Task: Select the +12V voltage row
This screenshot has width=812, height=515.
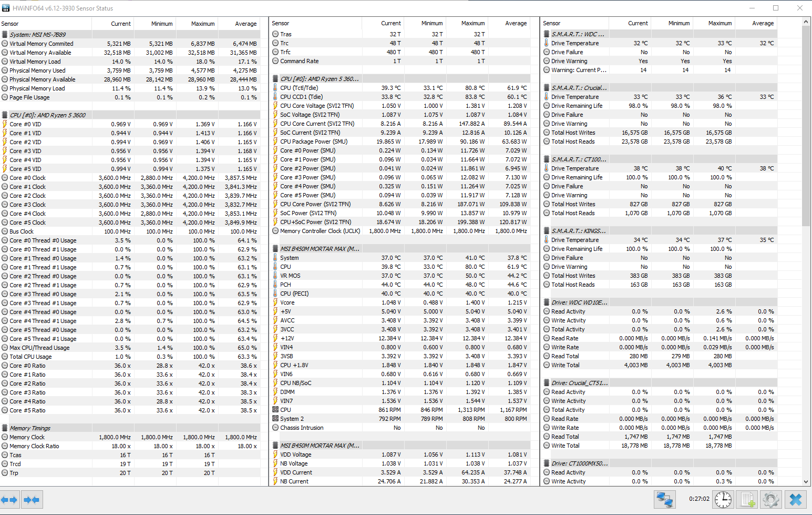Action: pos(400,338)
